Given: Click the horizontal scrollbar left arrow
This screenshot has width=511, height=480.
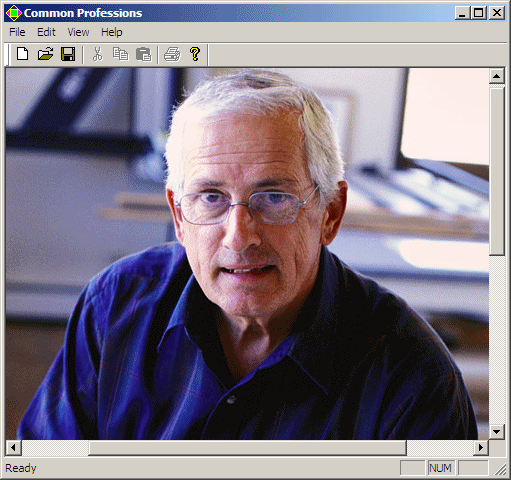Looking at the screenshot, I should pyautogui.click(x=14, y=447).
